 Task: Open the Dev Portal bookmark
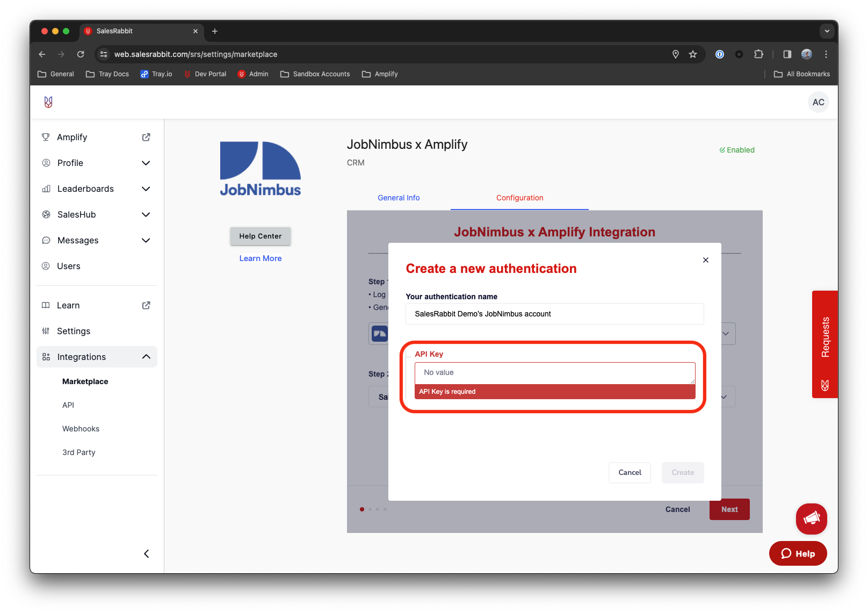tap(205, 74)
